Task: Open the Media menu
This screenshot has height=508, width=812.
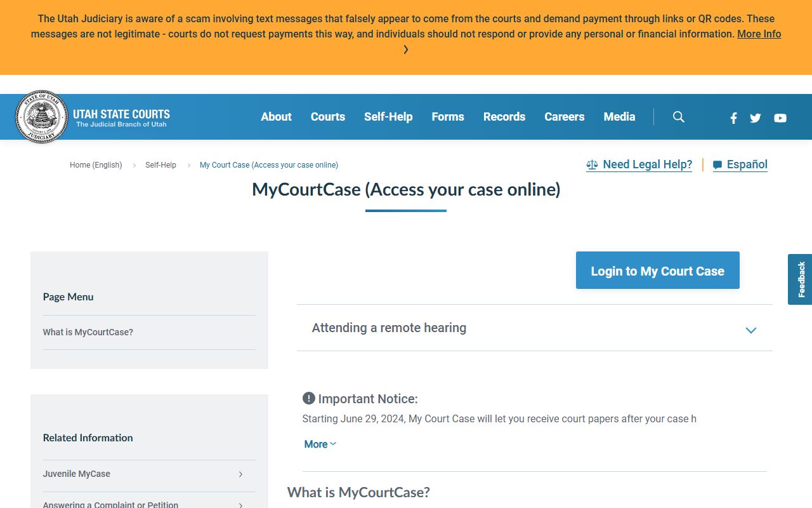Action: (620, 117)
